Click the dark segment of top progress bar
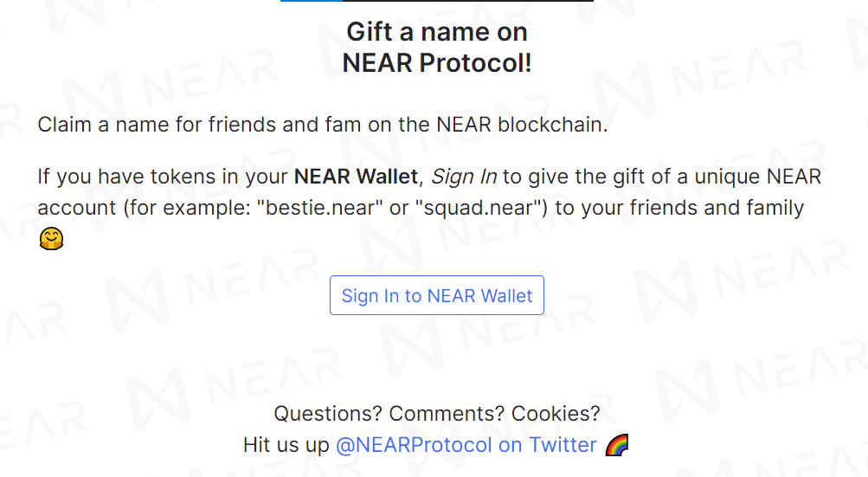 tap(468, 1)
